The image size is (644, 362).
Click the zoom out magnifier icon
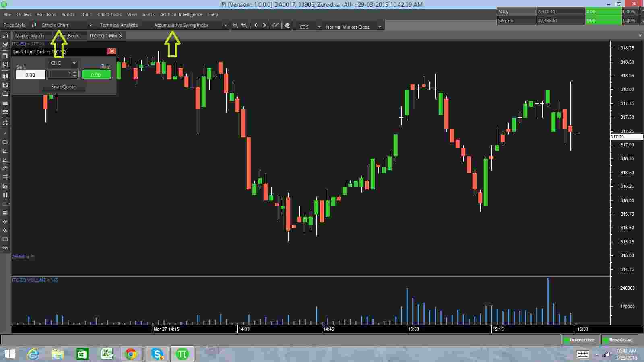(x=244, y=25)
